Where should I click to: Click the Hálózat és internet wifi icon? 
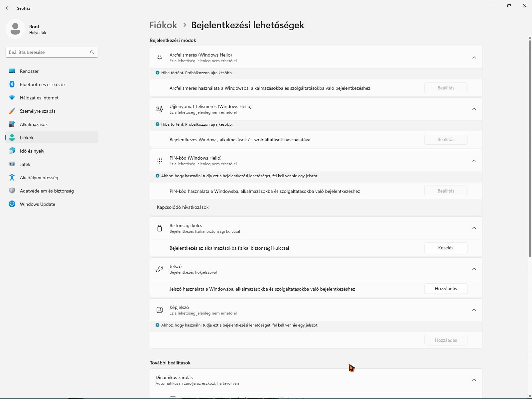click(12, 98)
